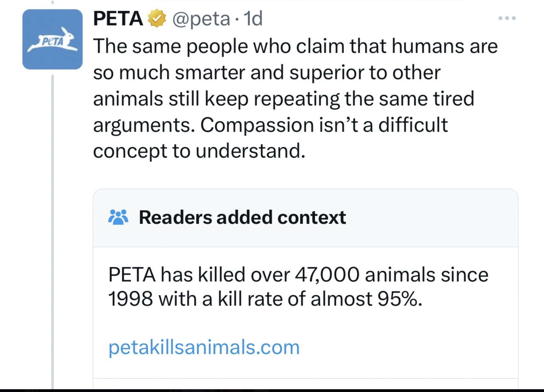Image resolution: width=544 pixels, height=392 pixels.
Task: Click the gold verified checkmark badge
Action: (157, 18)
